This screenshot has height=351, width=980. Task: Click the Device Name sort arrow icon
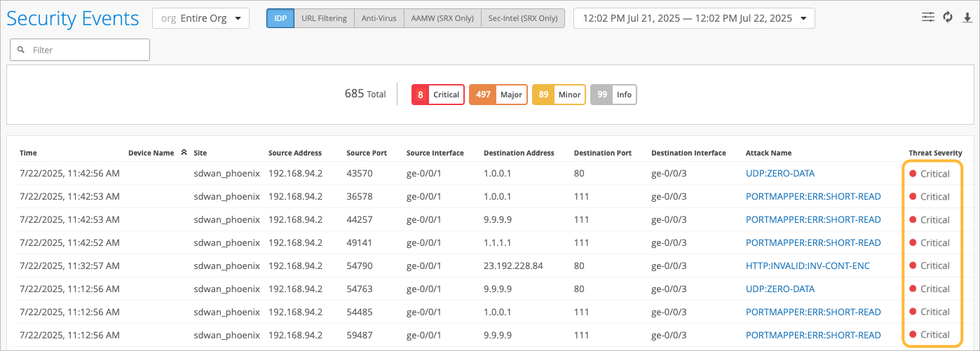184,152
